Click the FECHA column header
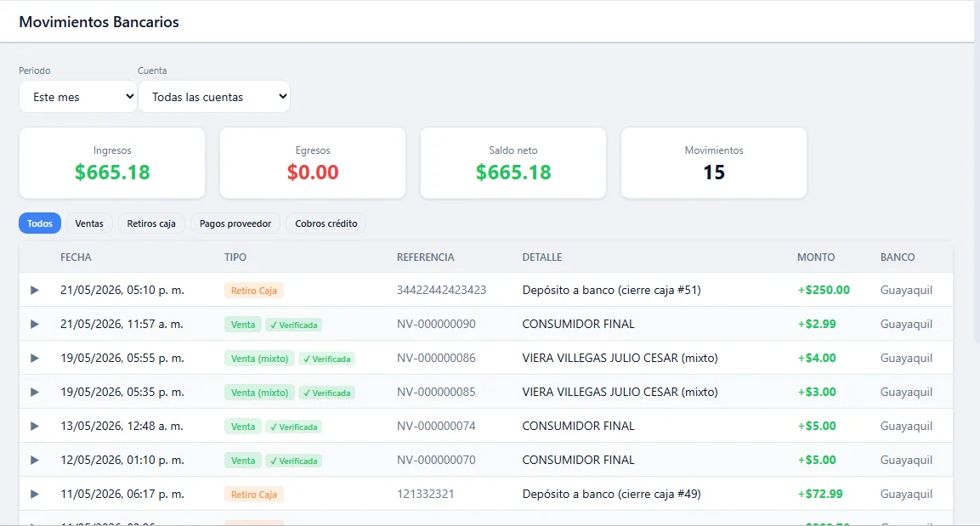The image size is (980, 526). [76, 257]
